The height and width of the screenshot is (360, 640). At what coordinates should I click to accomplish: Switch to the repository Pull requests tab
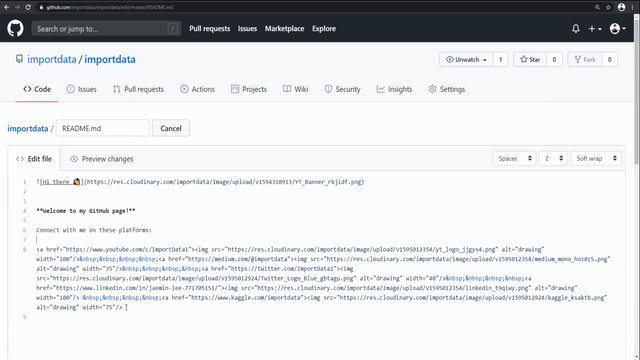[138, 89]
